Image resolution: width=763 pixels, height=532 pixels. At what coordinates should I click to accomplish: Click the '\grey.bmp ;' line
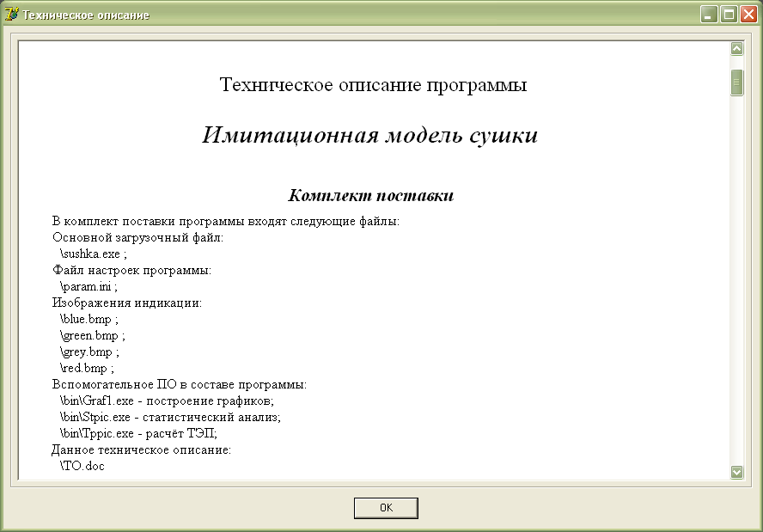tap(89, 352)
